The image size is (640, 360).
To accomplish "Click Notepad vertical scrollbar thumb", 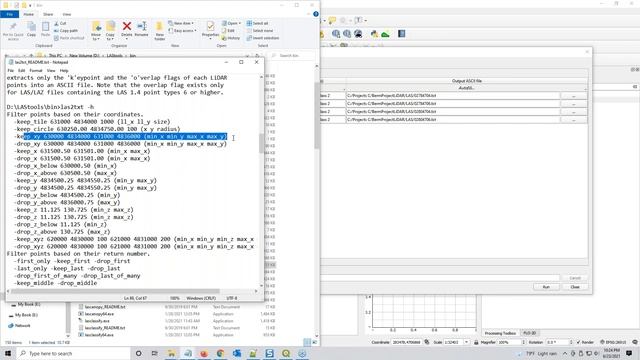I will tap(261, 143).
